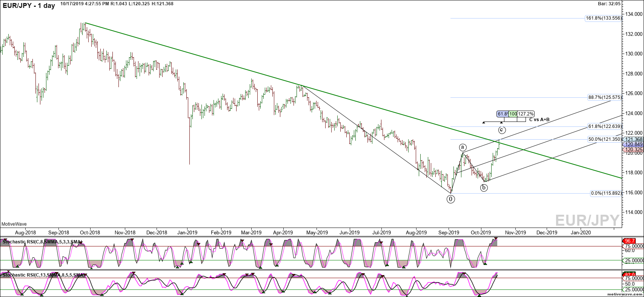Click the circled c wave label
Image resolution: width=644 pixels, height=297 pixels.
coord(502,130)
